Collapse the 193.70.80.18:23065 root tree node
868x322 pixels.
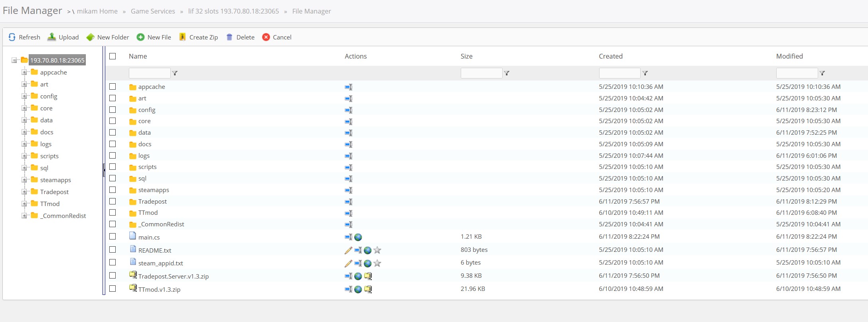click(x=14, y=61)
